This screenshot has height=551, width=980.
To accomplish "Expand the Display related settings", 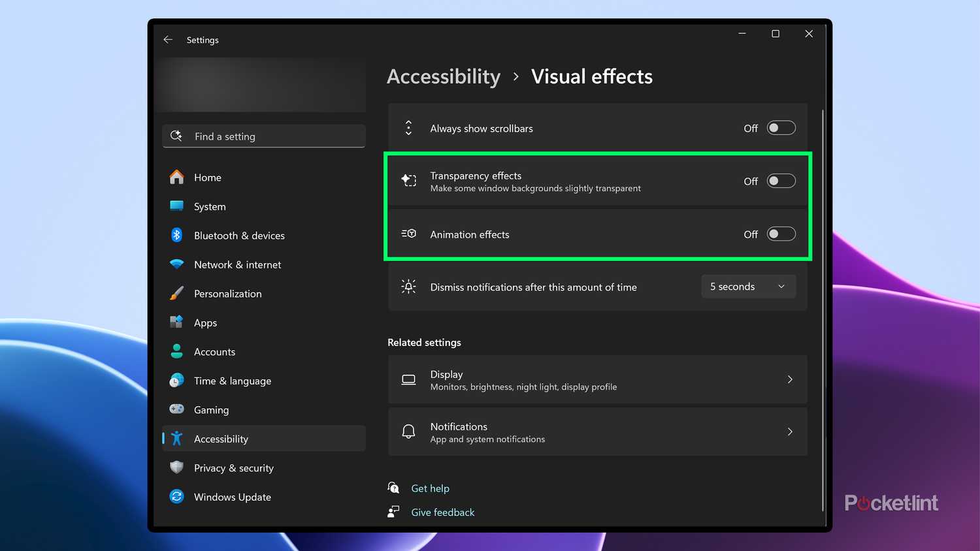I will pos(790,379).
